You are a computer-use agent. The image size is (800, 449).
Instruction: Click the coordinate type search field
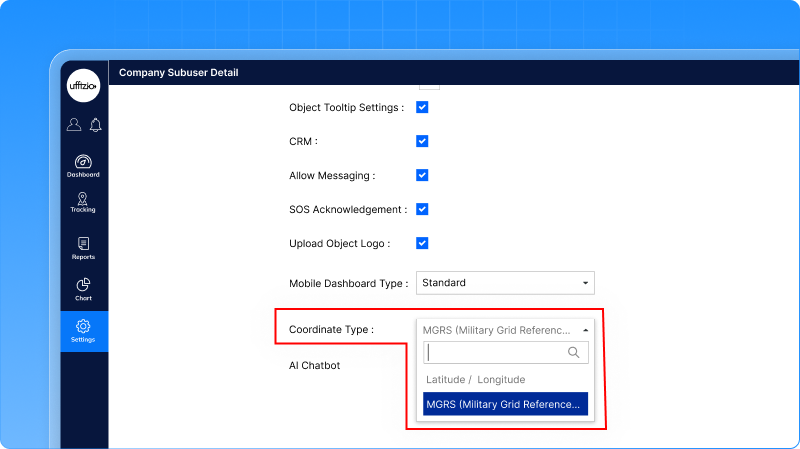[x=495, y=352]
